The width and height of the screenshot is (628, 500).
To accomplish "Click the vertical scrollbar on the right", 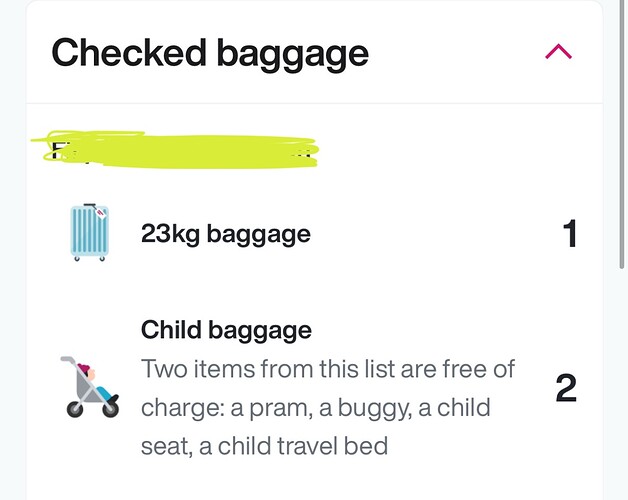I will coord(622,134).
